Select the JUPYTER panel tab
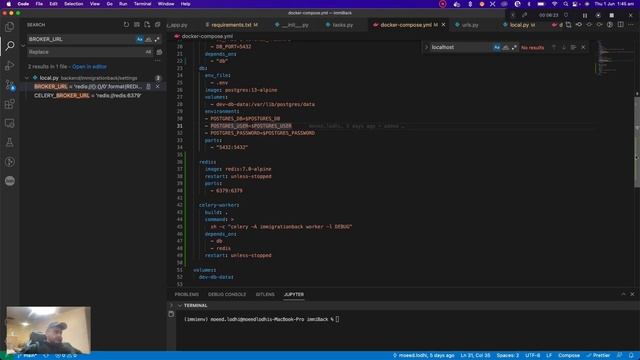This screenshot has width=640, height=360. click(294, 294)
